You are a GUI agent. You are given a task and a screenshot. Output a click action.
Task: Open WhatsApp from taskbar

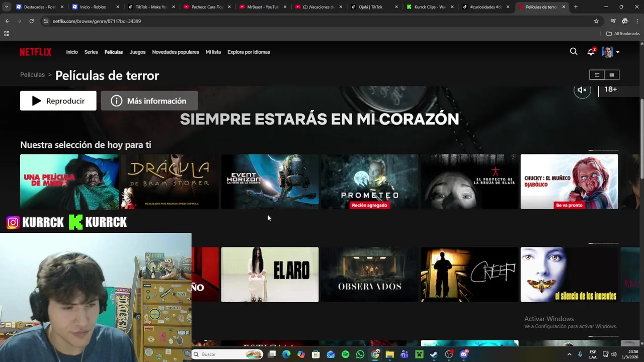[x=360, y=354]
